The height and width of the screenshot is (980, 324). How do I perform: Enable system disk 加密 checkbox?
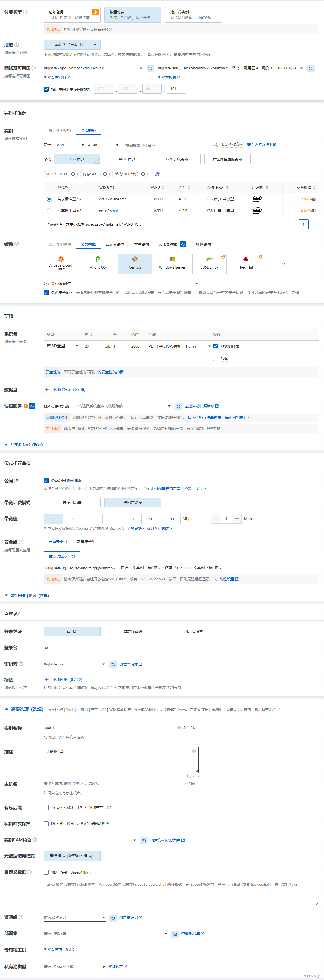(x=216, y=358)
